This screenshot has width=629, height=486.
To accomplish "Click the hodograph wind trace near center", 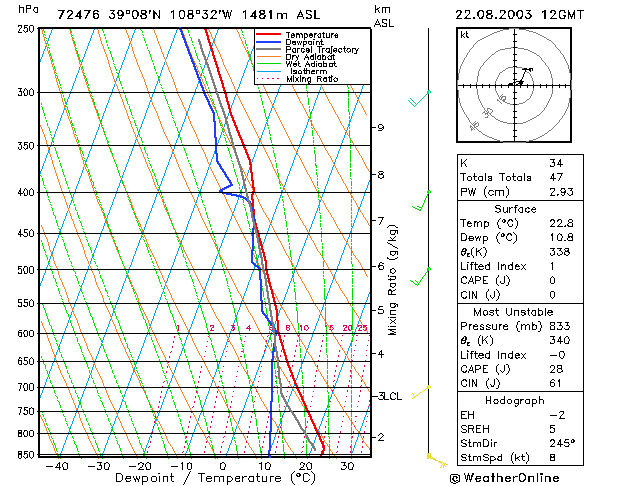I will pyautogui.click(x=520, y=77).
